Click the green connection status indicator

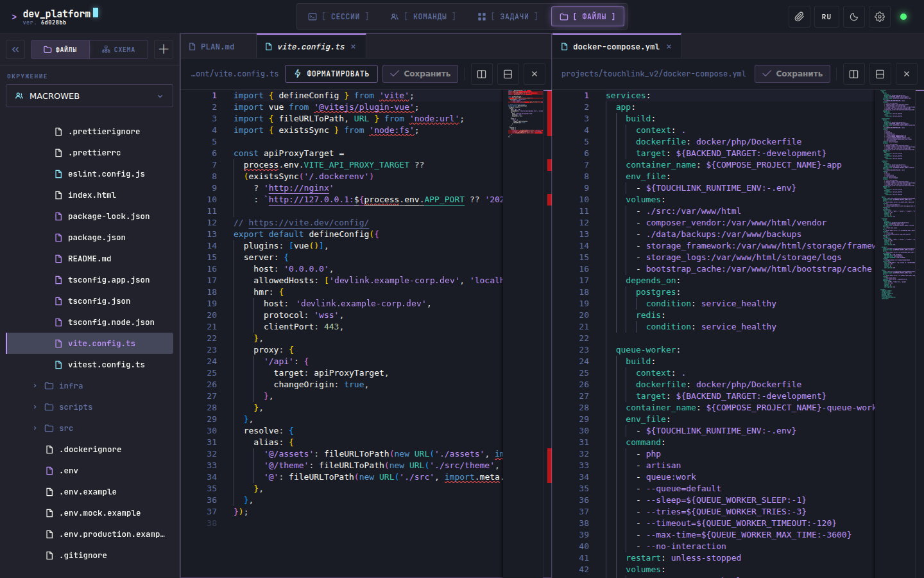coord(903,17)
